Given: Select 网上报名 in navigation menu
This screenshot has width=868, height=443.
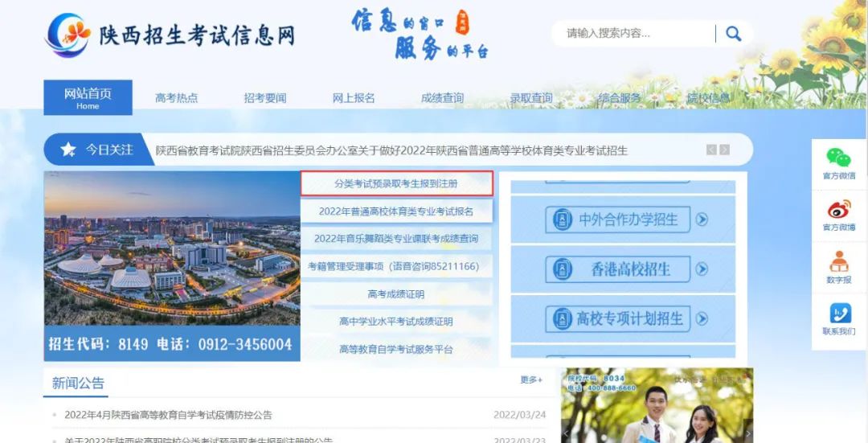Looking at the screenshot, I should [354, 98].
